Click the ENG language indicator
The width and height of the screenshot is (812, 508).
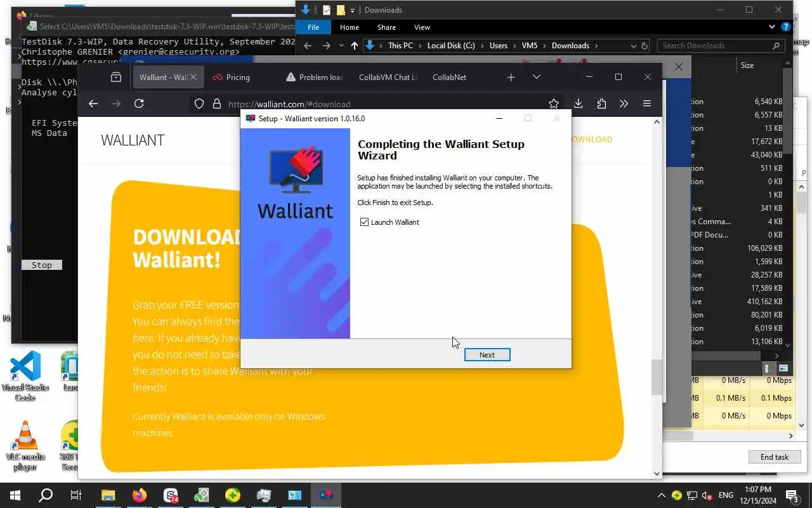pyautogui.click(x=726, y=495)
